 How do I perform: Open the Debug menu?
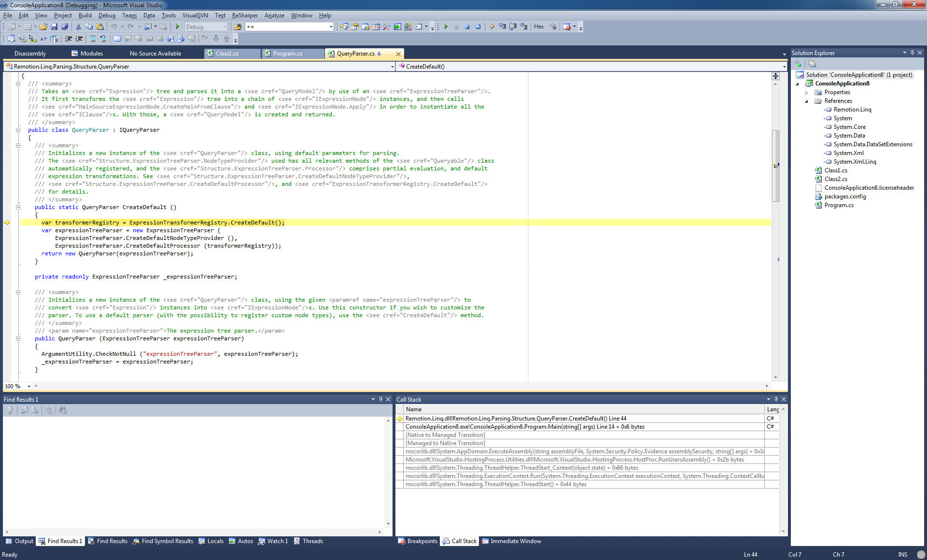click(107, 15)
